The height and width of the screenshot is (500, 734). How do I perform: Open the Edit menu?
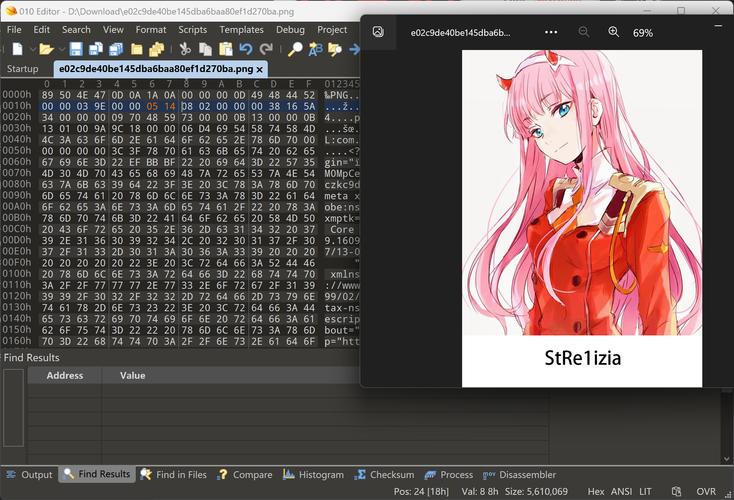pyautogui.click(x=42, y=29)
